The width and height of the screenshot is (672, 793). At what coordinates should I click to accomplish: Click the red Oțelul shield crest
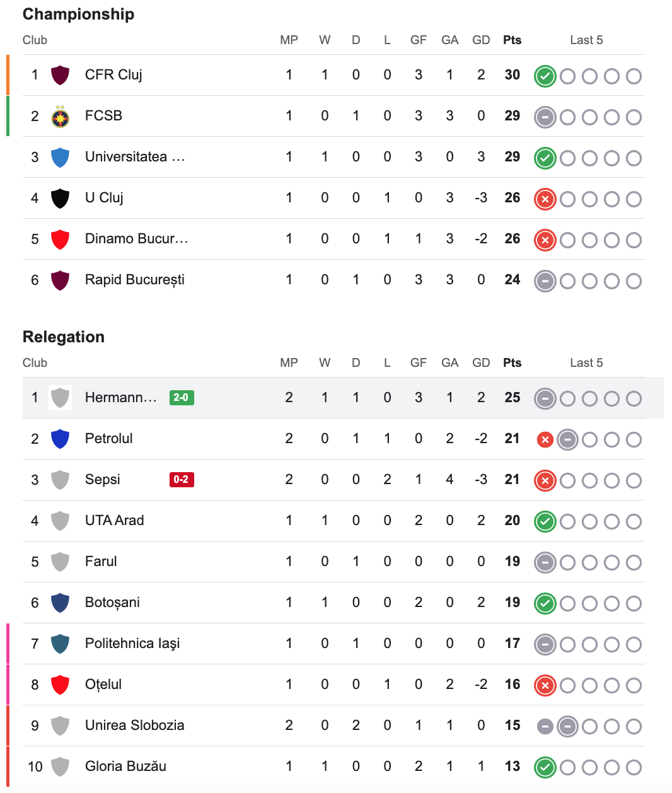[x=60, y=685]
